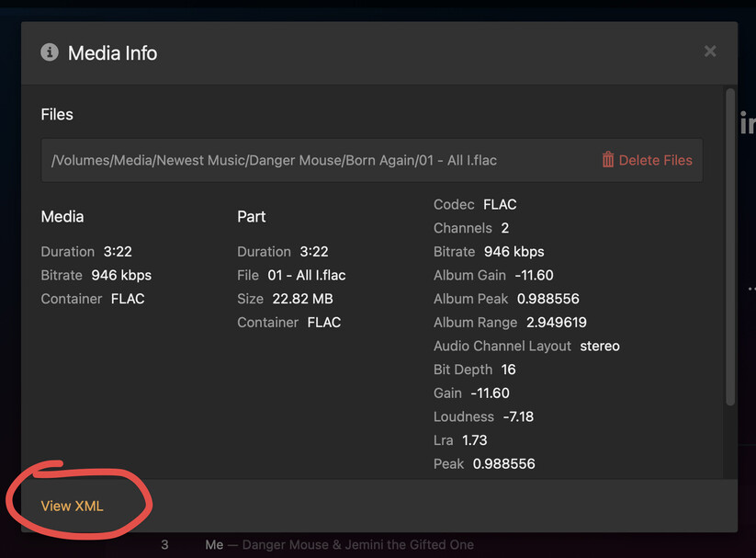Click the View XML link
This screenshot has height=558, width=756.
tap(72, 506)
